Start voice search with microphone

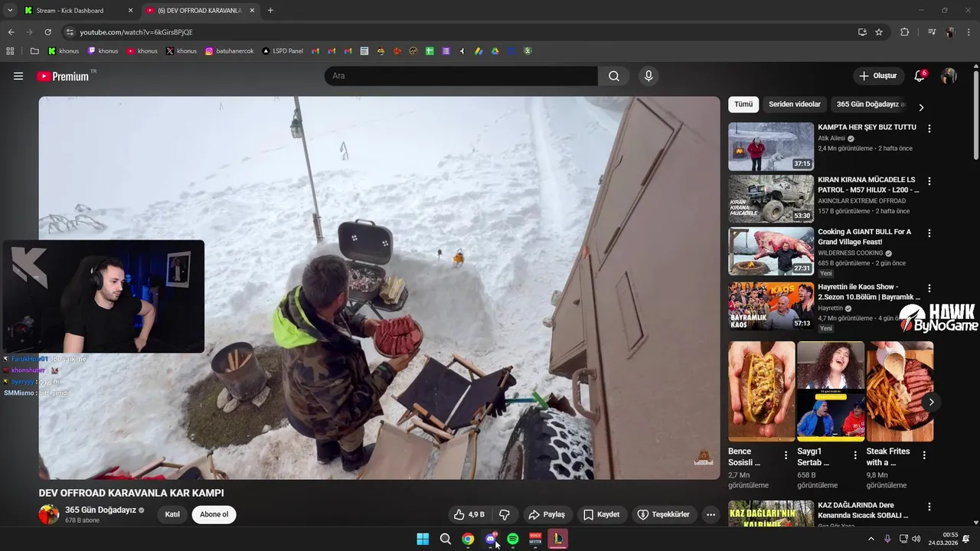[648, 76]
